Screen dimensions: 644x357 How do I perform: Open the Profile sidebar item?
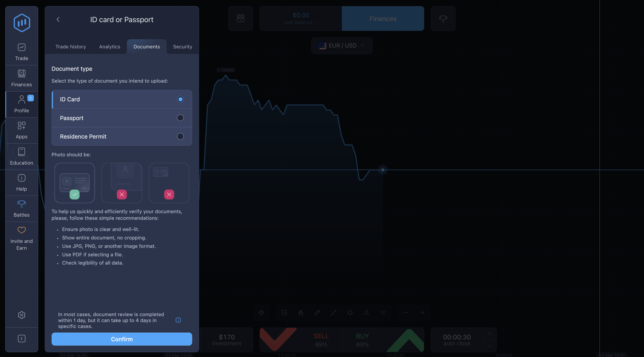[x=21, y=104]
